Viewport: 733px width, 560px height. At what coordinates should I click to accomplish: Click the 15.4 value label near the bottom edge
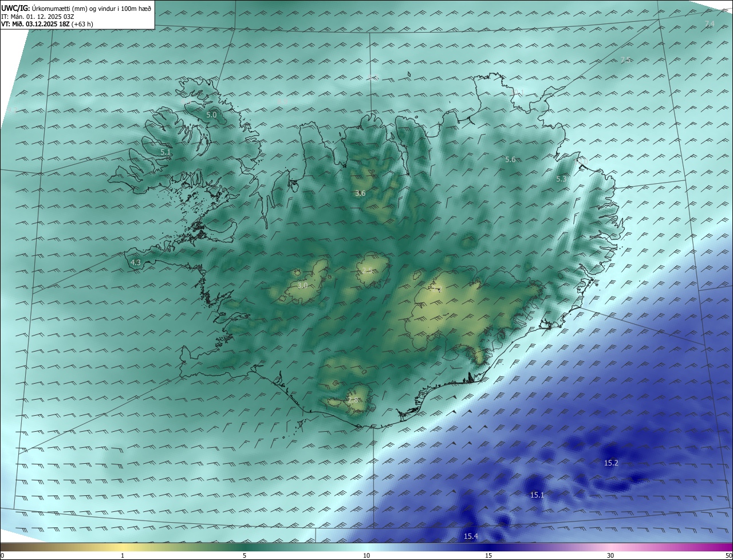tap(471, 537)
